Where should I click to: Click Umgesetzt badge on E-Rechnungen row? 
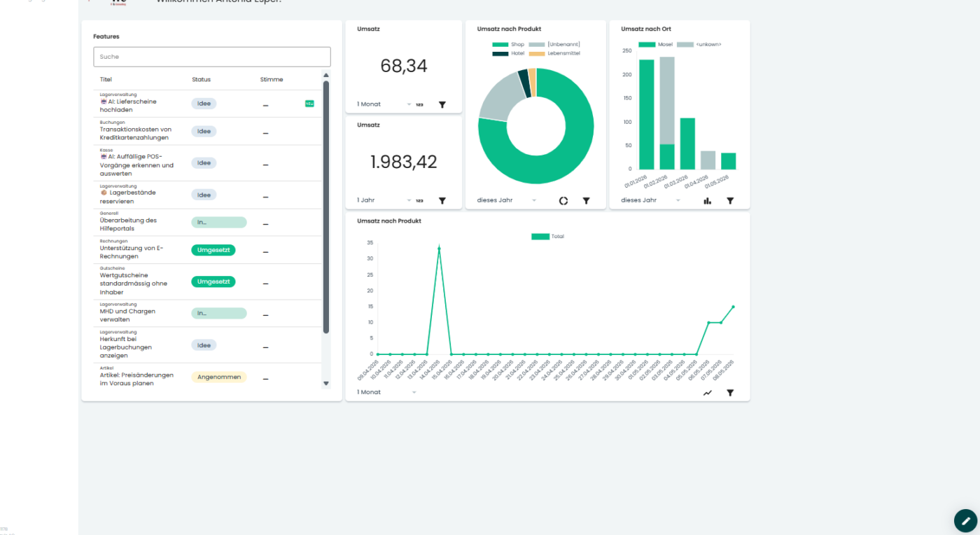point(213,250)
